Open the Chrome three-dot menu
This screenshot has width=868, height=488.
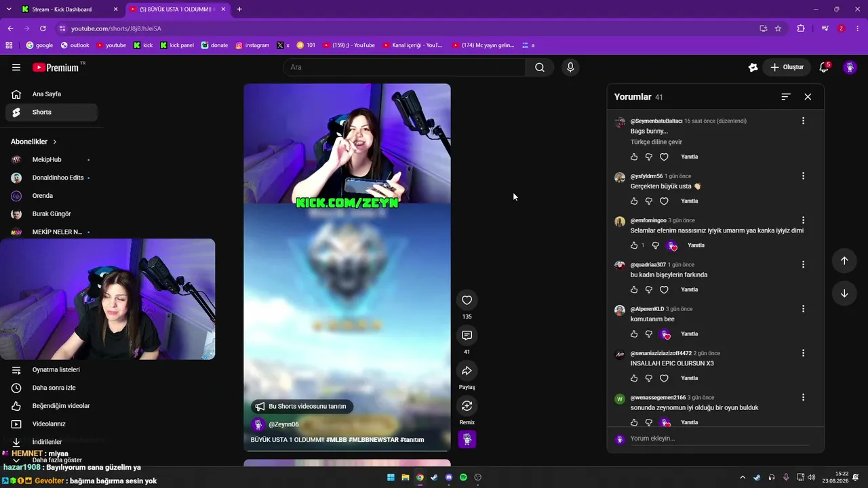858,28
